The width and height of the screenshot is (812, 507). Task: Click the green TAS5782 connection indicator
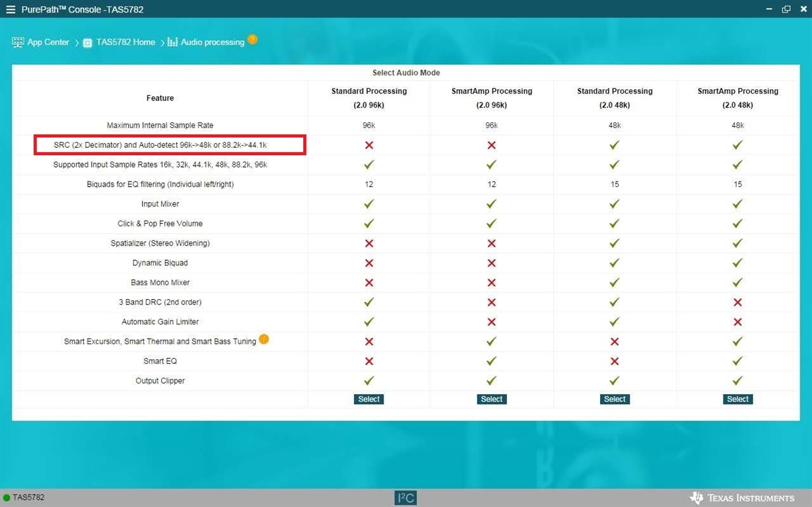pos(7,498)
